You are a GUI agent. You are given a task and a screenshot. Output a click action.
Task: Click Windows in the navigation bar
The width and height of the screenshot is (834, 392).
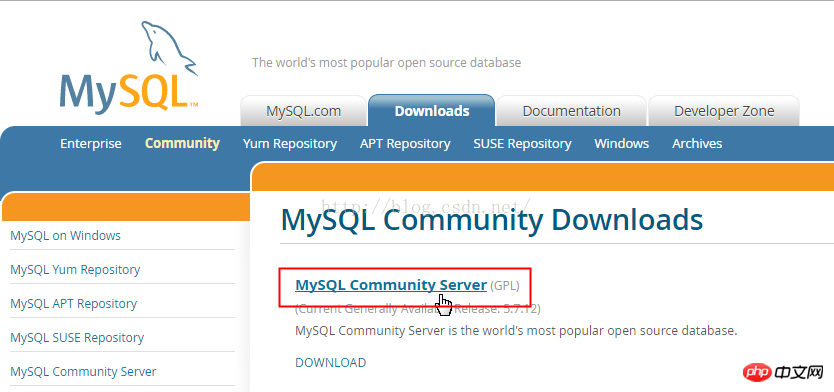[621, 144]
